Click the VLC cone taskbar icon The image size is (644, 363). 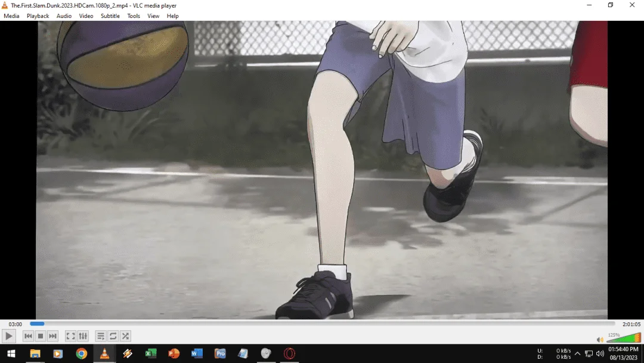[104, 353]
